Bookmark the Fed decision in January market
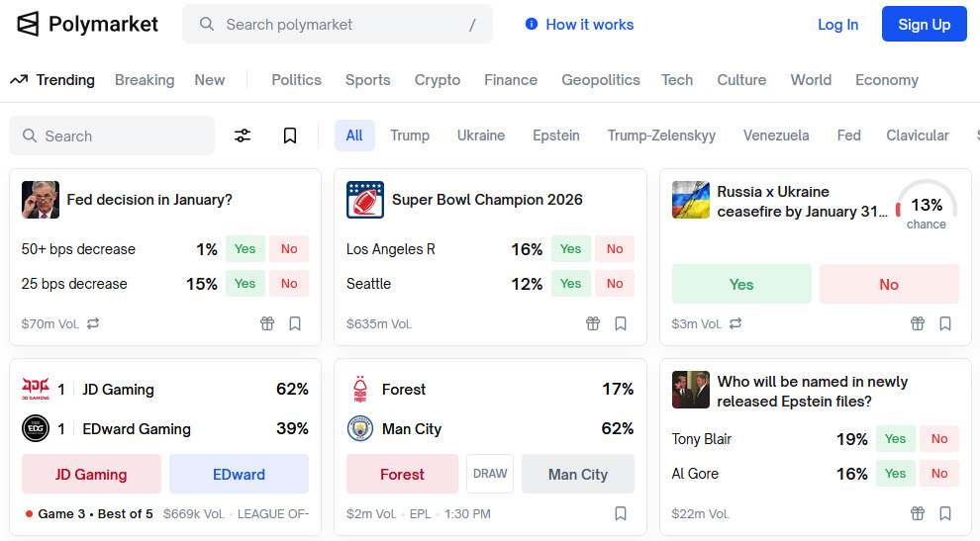Image resolution: width=980 pixels, height=541 pixels. [295, 323]
